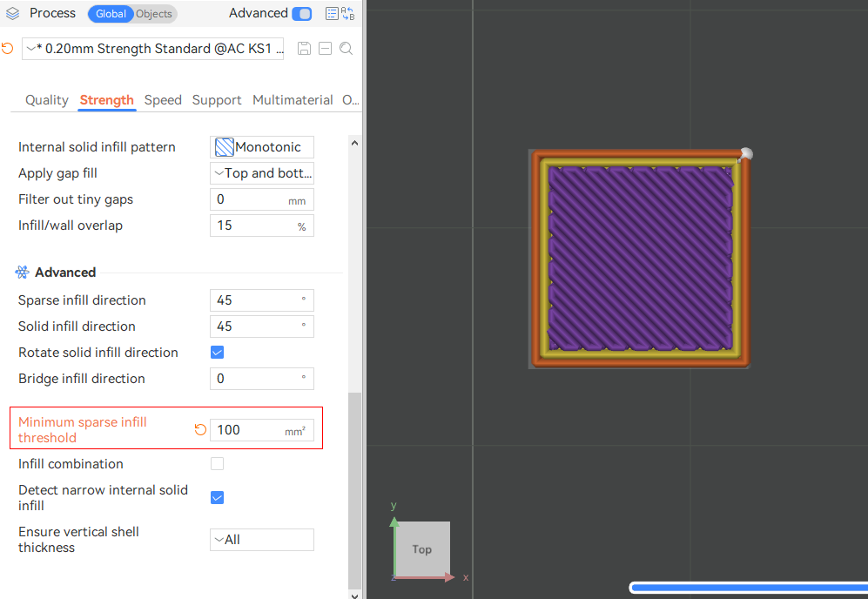
Task: Click the blue slider under the preview
Action: (749, 588)
